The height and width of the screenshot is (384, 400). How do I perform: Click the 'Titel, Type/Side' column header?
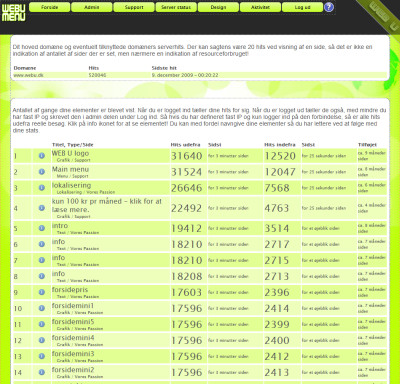click(x=73, y=145)
